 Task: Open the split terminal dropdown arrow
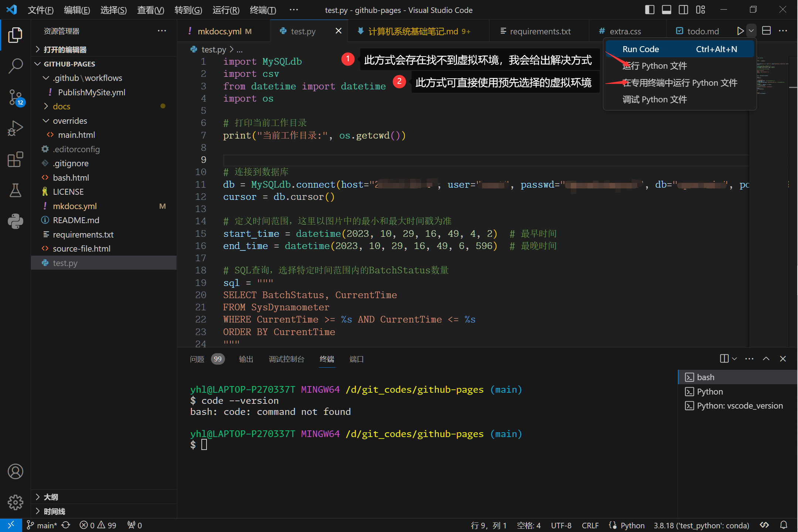coord(734,359)
